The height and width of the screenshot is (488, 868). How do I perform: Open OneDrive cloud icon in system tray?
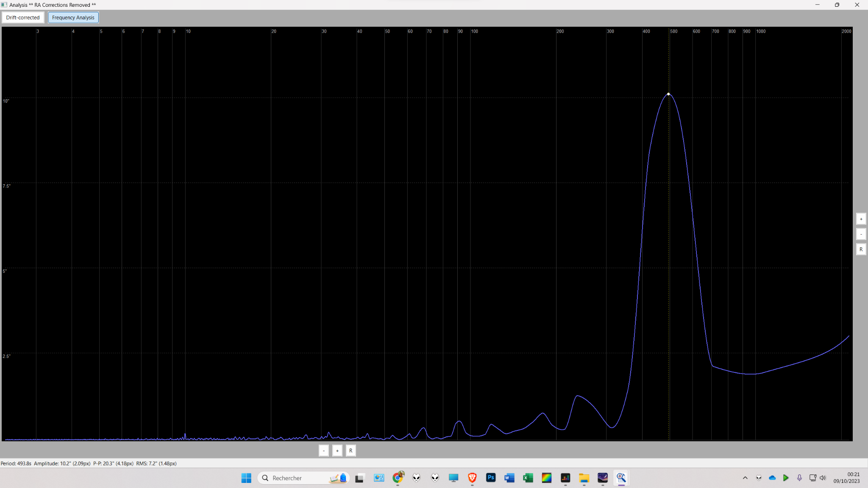[x=772, y=478]
